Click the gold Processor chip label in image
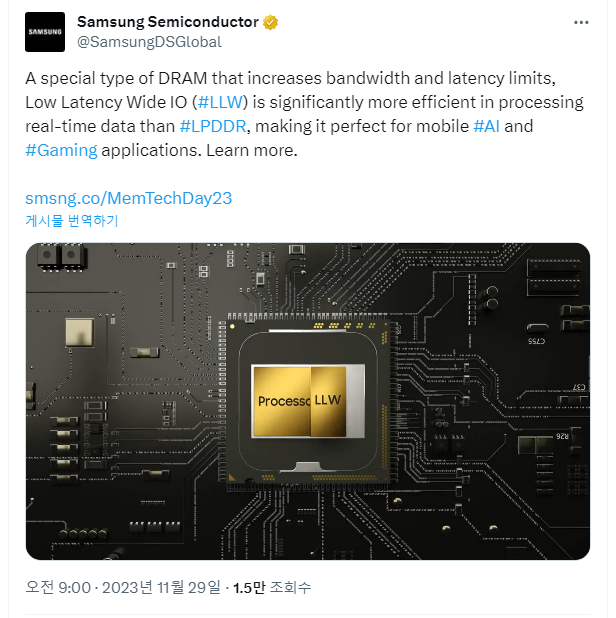Screen dimensions: 616x618 282,401
